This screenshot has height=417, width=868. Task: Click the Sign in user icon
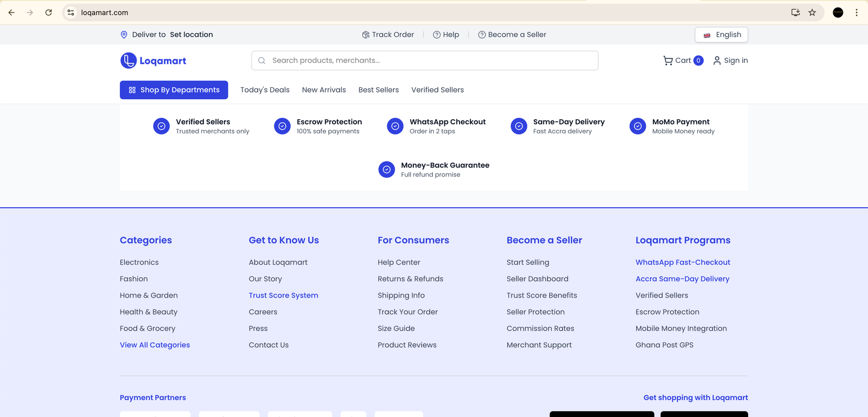tap(717, 61)
